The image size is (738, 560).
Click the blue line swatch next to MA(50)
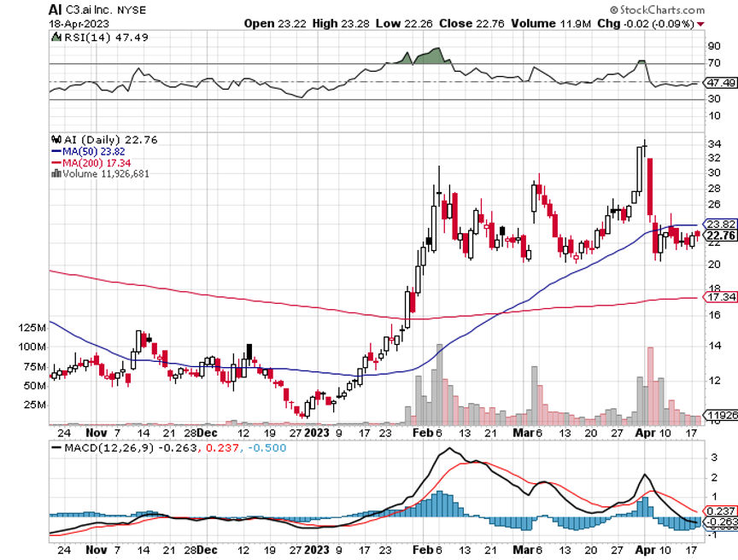pos(56,151)
